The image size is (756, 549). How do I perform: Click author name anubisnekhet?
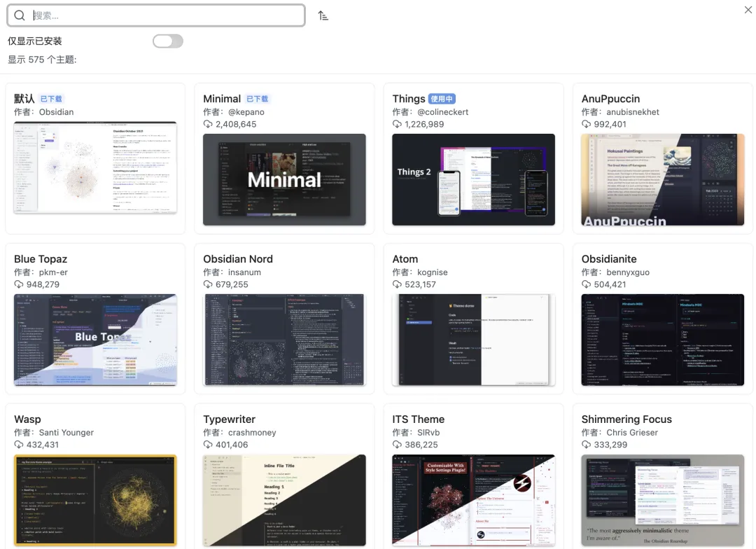click(x=633, y=112)
